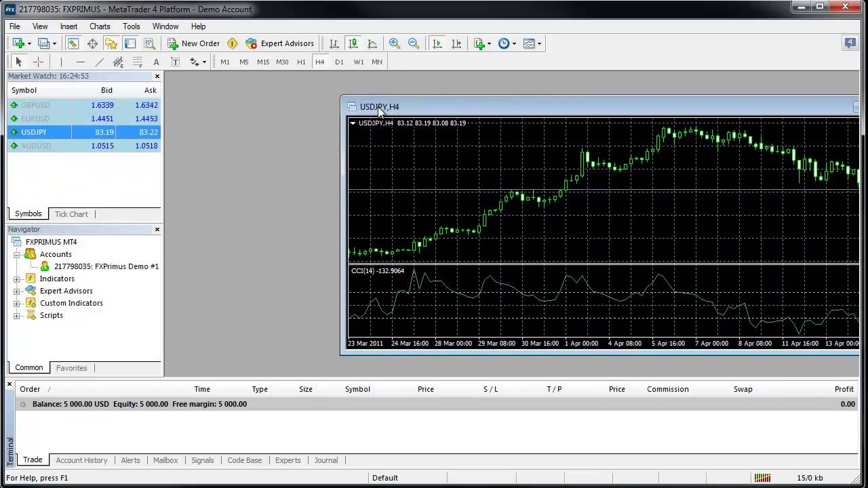Select the Trendline drawing tool

tap(99, 62)
